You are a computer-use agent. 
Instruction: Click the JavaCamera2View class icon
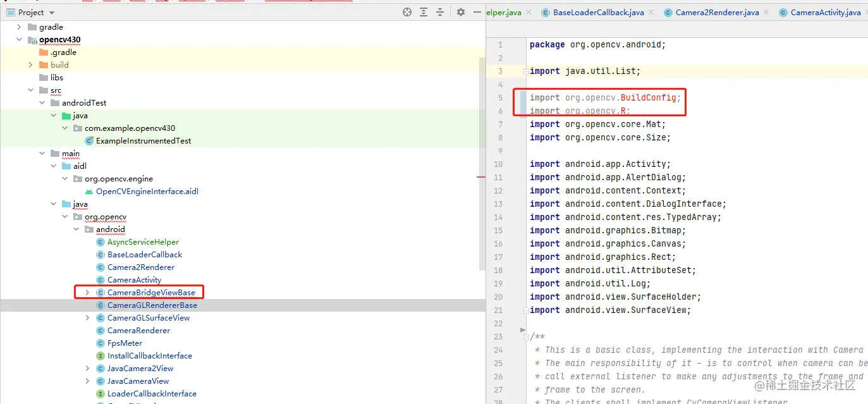click(101, 369)
